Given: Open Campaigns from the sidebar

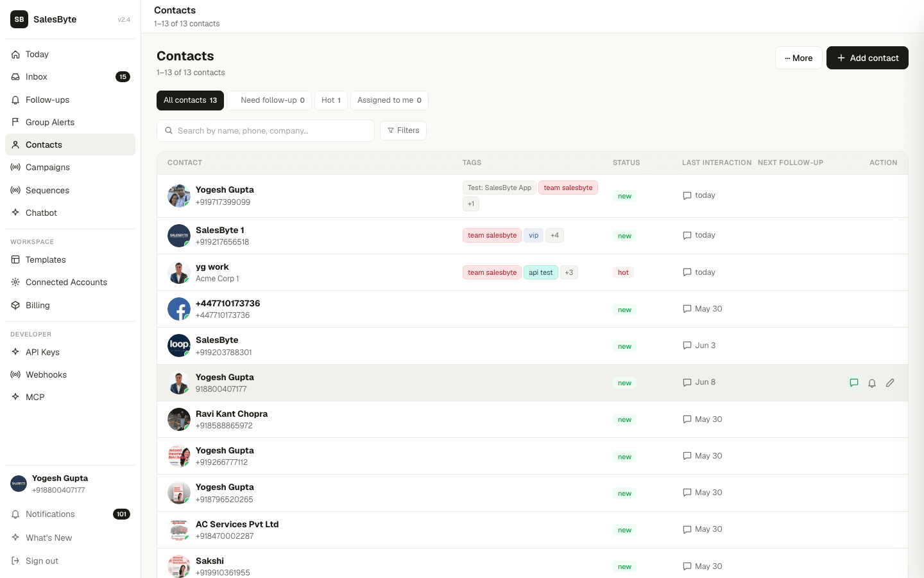Looking at the screenshot, I should click(70, 167).
